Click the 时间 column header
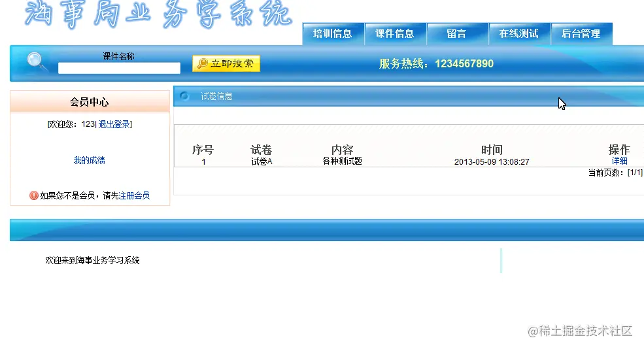The width and height of the screenshot is (644, 349). pyautogui.click(x=492, y=150)
